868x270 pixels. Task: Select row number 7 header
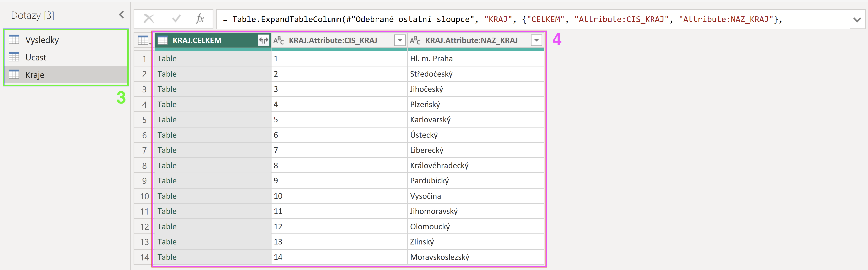click(x=144, y=150)
